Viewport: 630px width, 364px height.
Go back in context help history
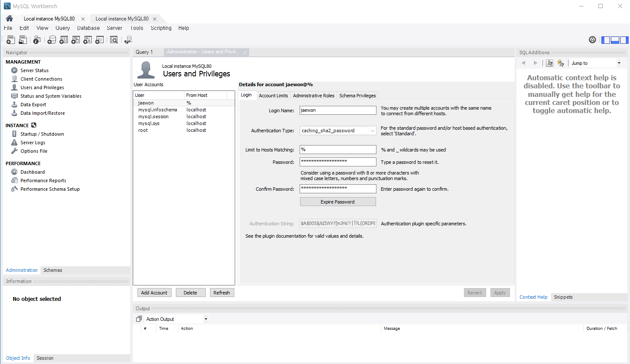(x=523, y=63)
